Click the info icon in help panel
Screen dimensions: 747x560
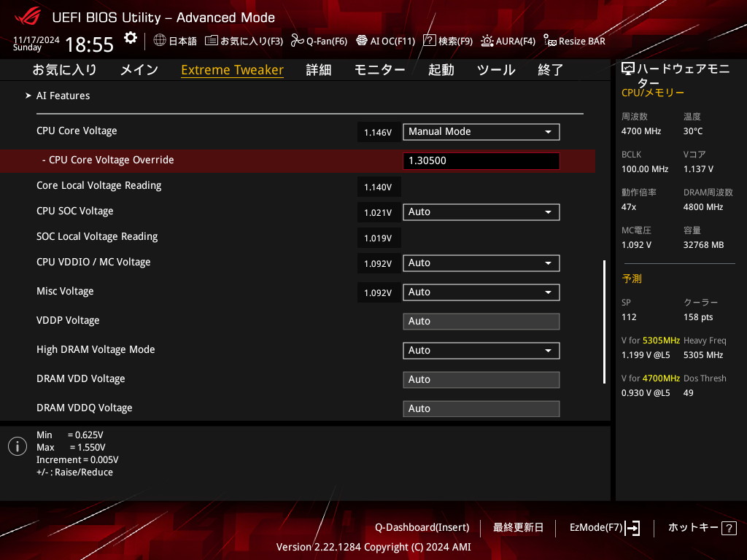(18, 446)
